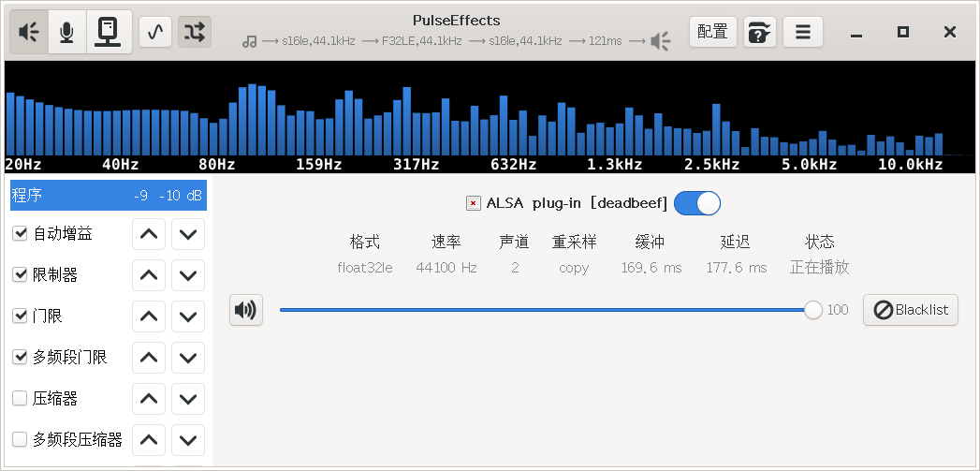Open the help icon button
This screenshot has width=980, height=471.
[x=759, y=32]
